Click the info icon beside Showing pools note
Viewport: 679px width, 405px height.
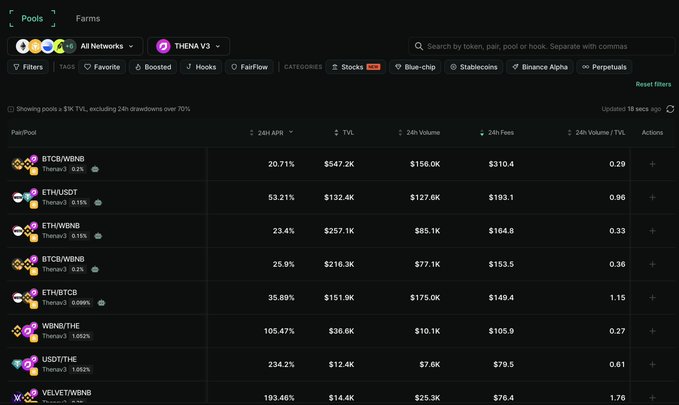tap(11, 109)
